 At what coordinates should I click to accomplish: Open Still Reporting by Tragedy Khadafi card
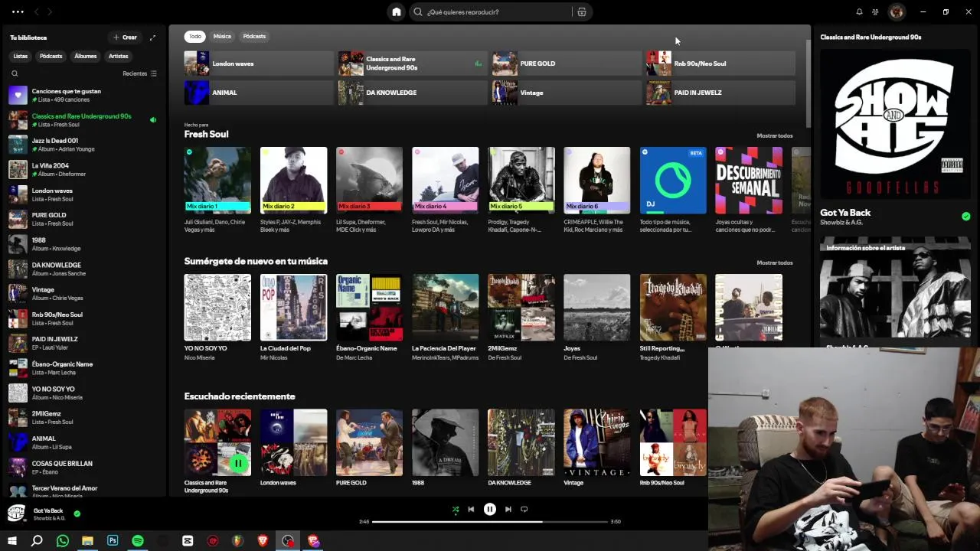673,318
